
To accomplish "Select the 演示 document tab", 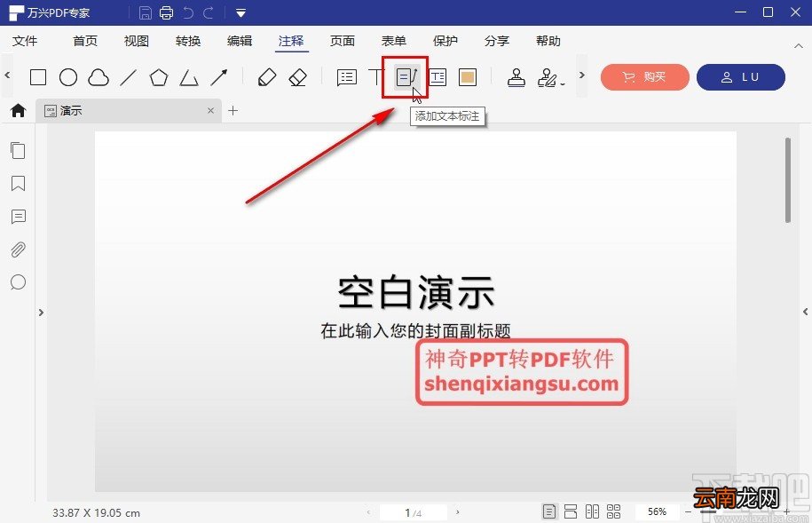I will point(129,110).
